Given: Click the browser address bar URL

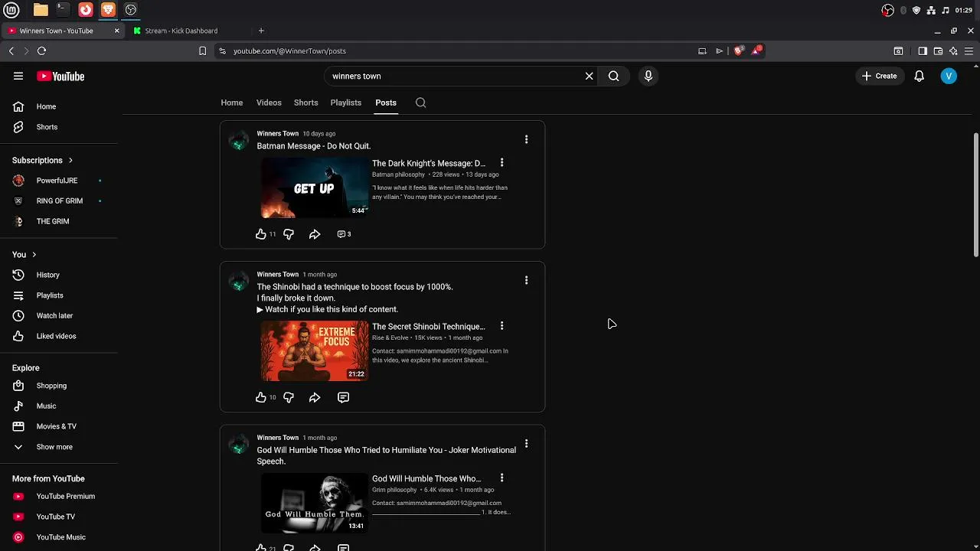Looking at the screenshot, I should (289, 51).
